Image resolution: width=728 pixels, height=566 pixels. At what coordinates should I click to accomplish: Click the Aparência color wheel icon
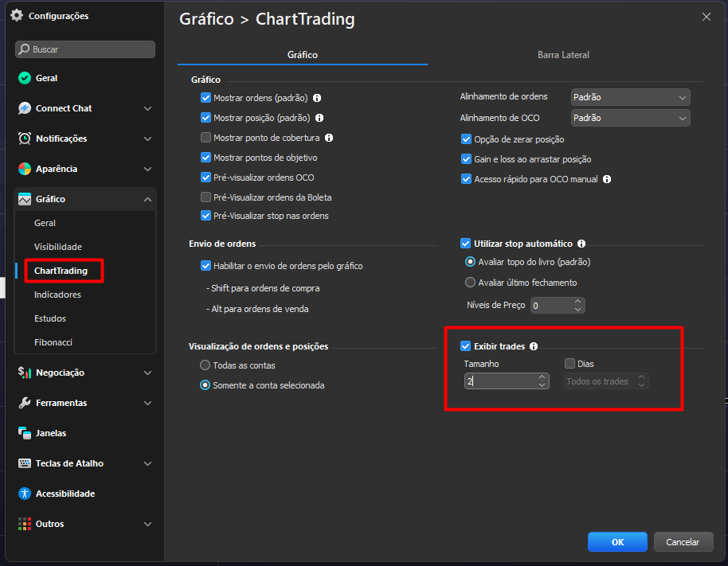click(25, 169)
